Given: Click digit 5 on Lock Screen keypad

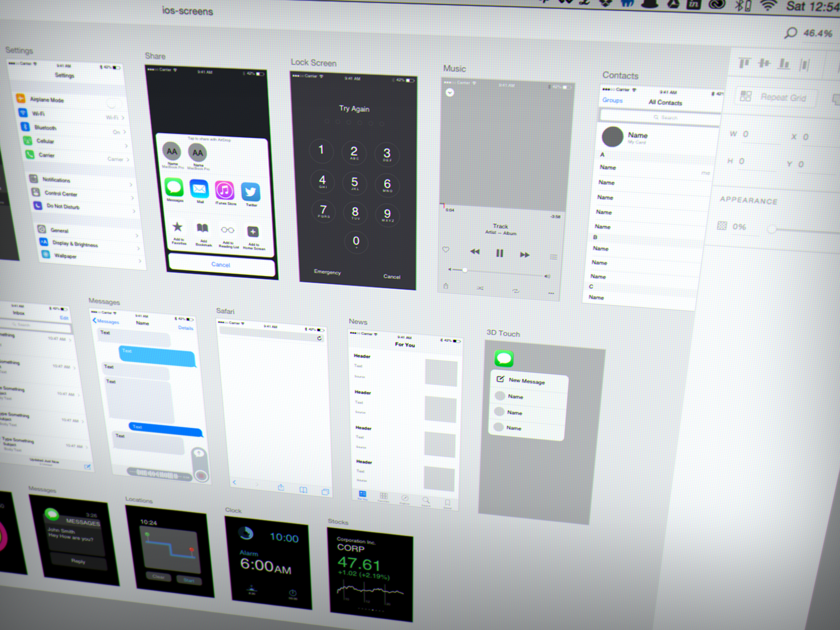Looking at the screenshot, I should (x=355, y=183).
